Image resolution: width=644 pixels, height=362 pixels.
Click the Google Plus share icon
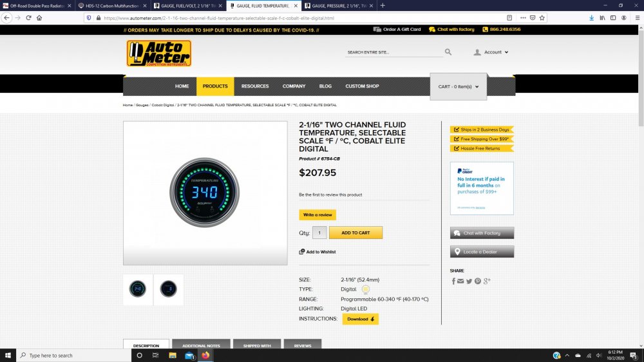(487, 281)
